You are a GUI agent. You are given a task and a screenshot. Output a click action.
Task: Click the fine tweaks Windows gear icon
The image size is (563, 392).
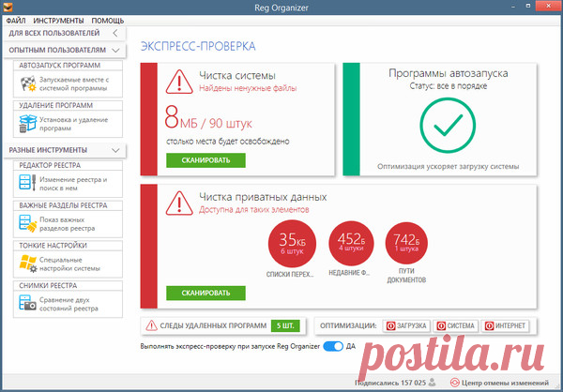27,264
